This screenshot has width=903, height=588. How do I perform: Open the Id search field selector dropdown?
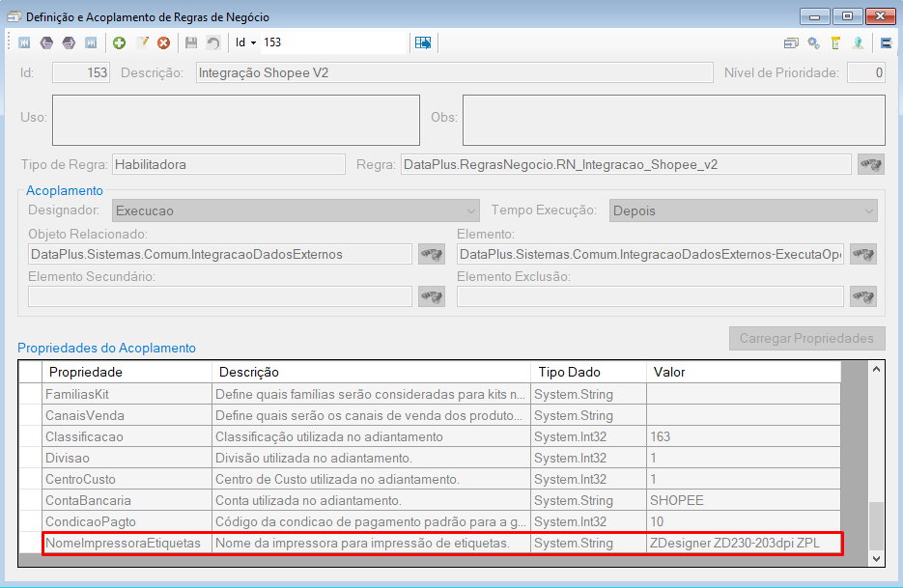(x=246, y=42)
